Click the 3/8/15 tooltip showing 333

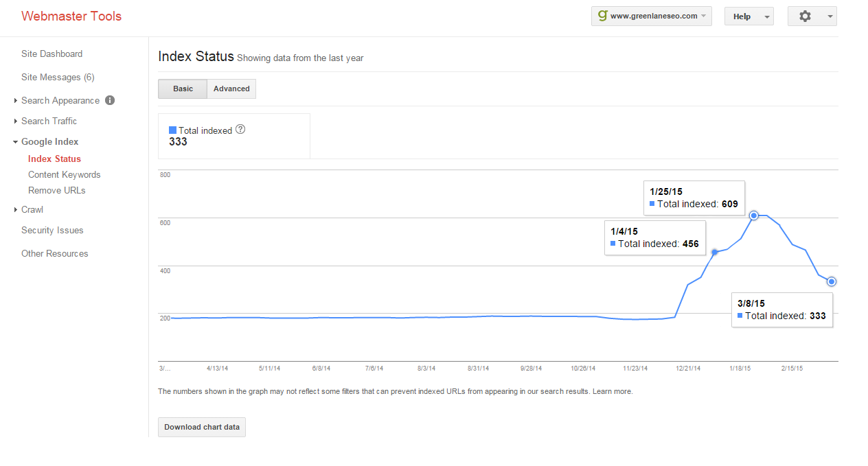tap(782, 310)
